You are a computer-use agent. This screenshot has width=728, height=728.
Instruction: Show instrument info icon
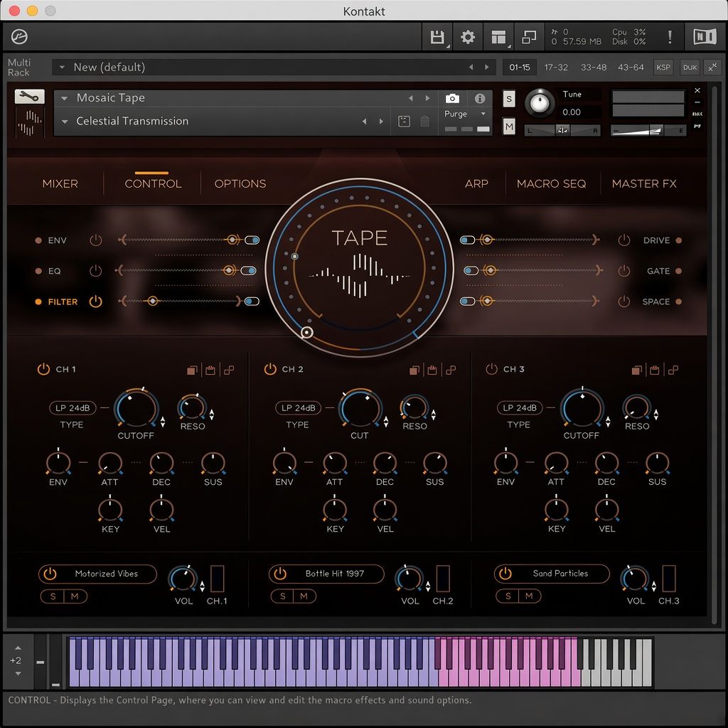[x=480, y=98]
